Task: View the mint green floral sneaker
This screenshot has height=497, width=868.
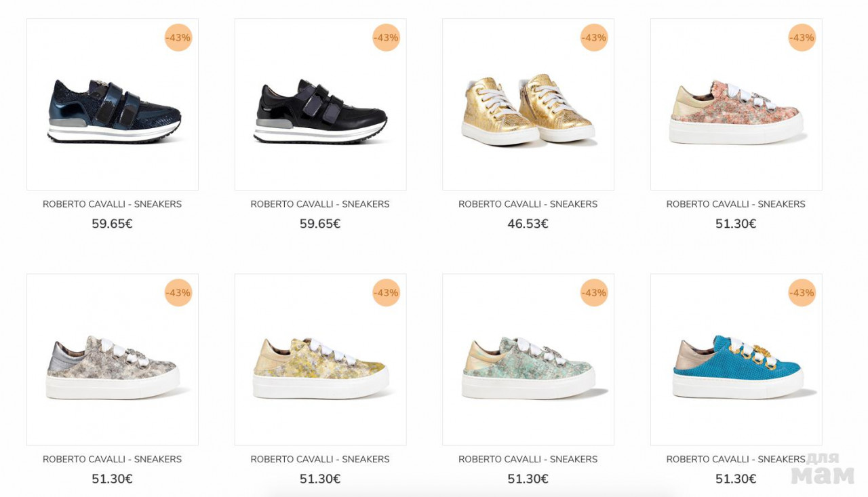Action: tap(528, 367)
